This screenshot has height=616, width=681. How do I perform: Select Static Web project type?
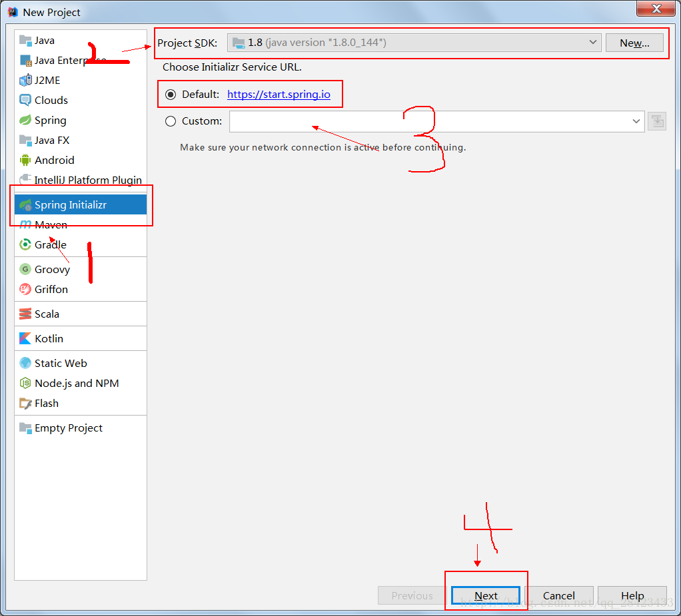(81, 363)
